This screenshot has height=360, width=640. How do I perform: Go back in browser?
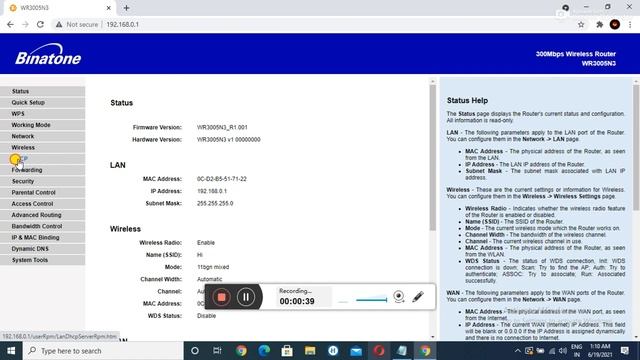tap(10, 24)
